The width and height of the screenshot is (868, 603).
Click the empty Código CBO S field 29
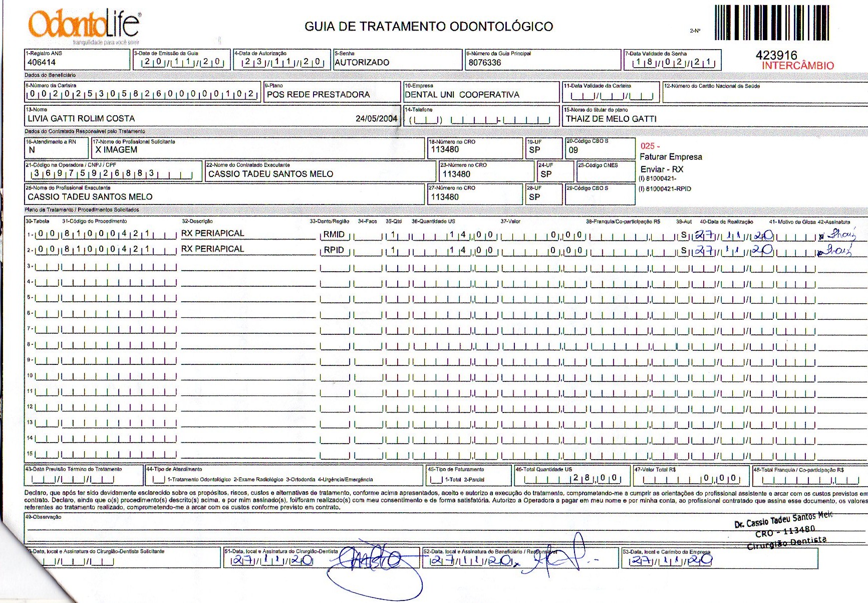click(x=600, y=194)
